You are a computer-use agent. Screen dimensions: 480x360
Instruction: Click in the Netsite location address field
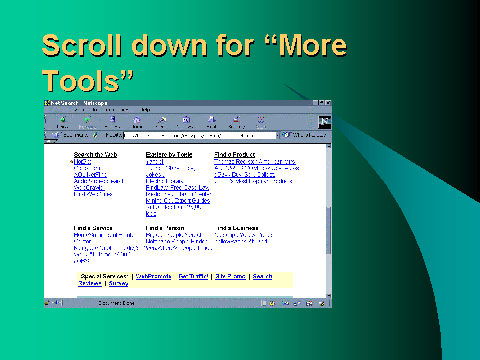[200, 135]
